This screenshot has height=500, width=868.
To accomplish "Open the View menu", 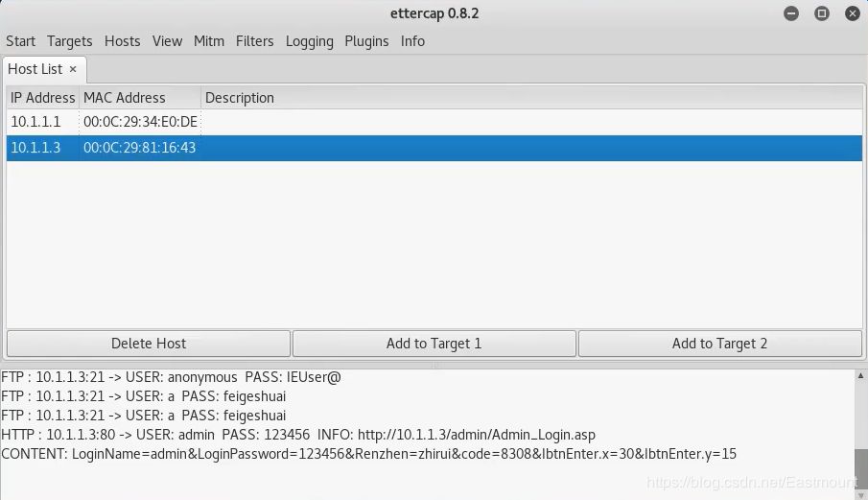I will (x=167, y=41).
